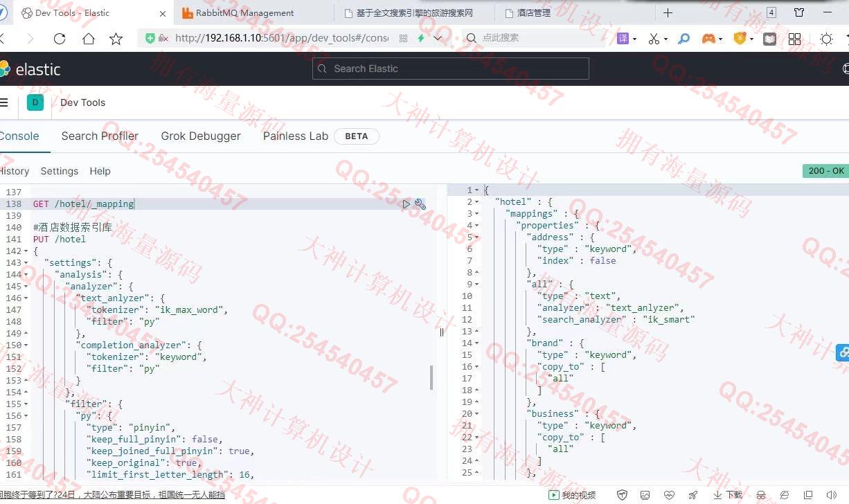Open the console Settings
This screenshot has height=504, width=849.
point(60,171)
